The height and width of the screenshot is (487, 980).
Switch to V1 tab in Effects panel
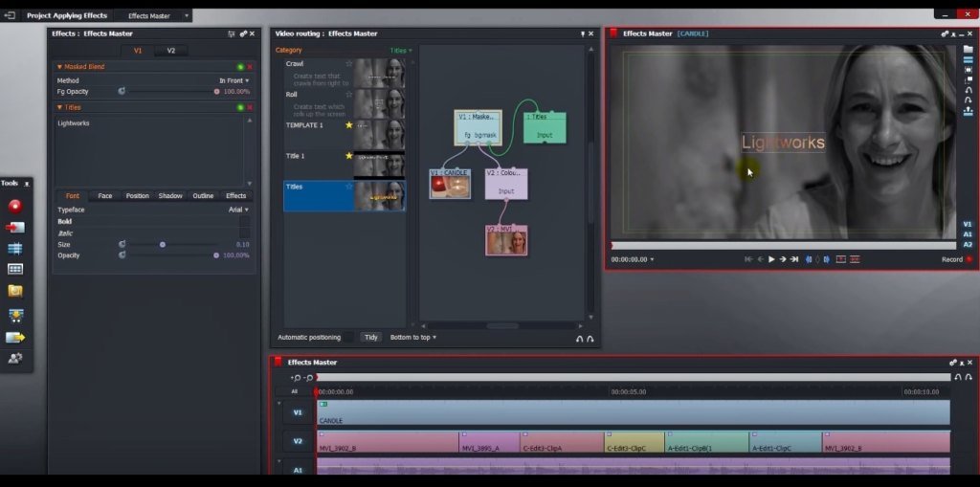[138, 51]
